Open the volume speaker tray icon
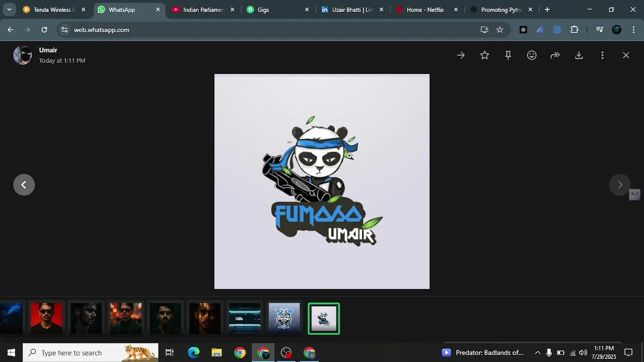This screenshot has width=644, height=362. coord(583,352)
